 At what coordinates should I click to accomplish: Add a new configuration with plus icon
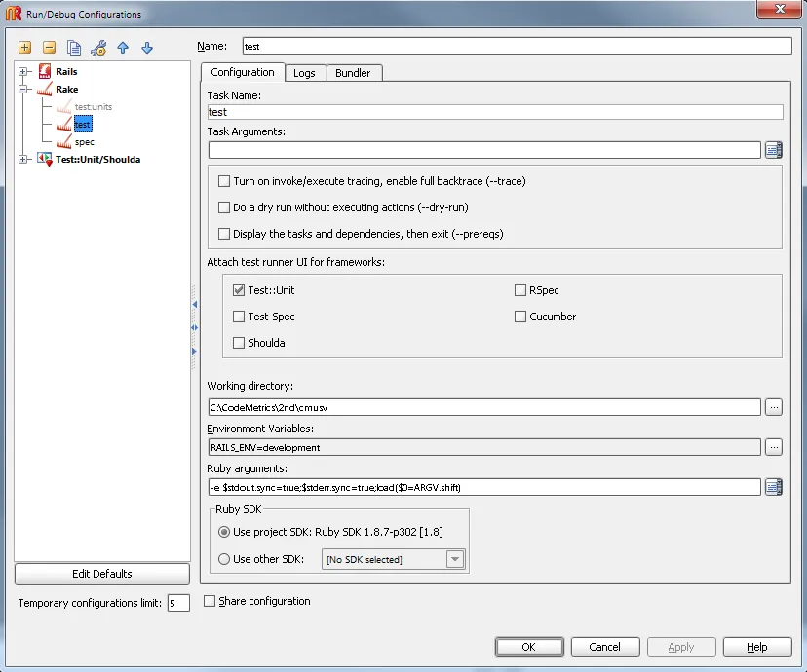(x=24, y=48)
